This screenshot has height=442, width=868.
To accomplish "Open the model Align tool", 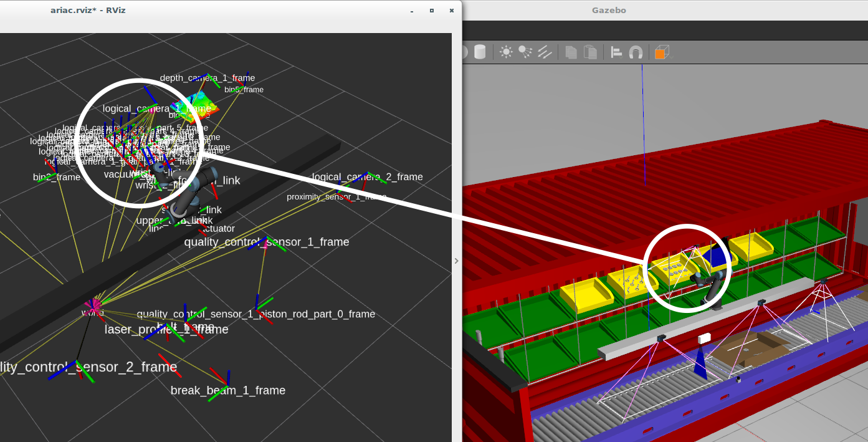I will 617,52.
